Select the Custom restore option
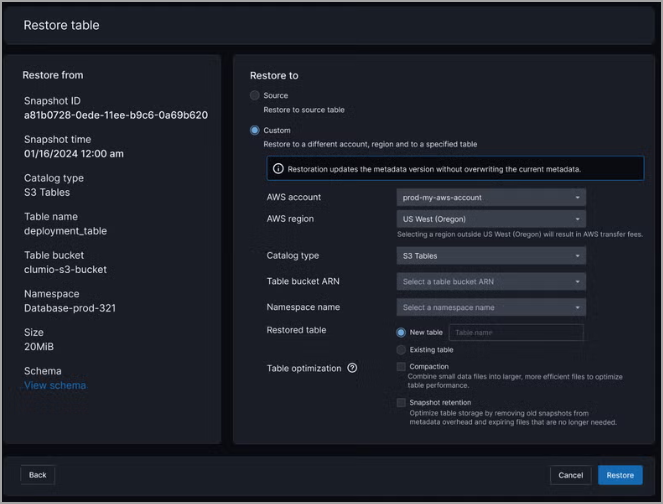The width and height of the screenshot is (663, 504). pyautogui.click(x=255, y=130)
